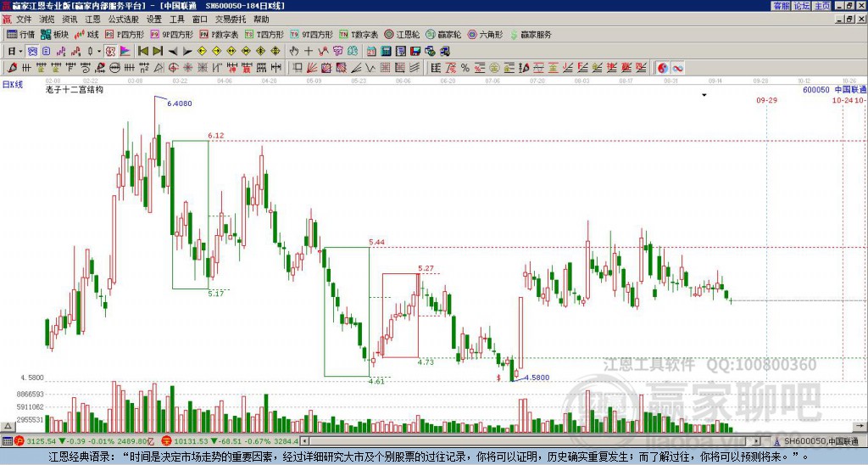The image size is (868, 465).
Task: Open the 工具 menu
Action: click(176, 20)
